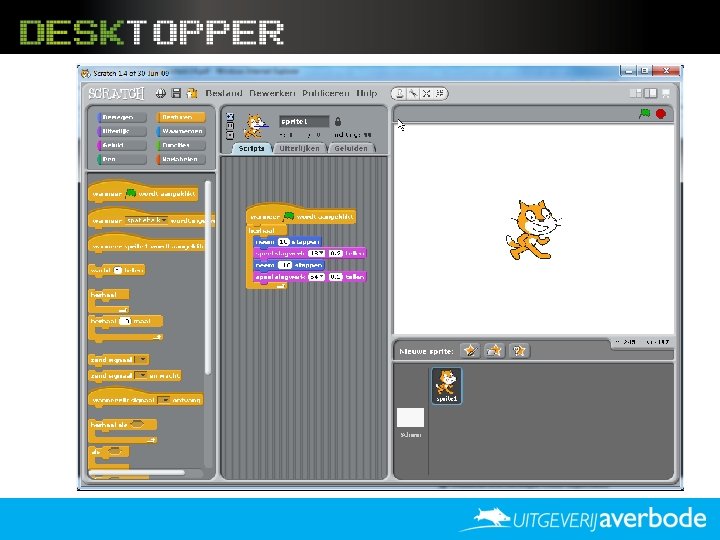
Task: Switch to the Geluiden tab
Action: click(351, 148)
